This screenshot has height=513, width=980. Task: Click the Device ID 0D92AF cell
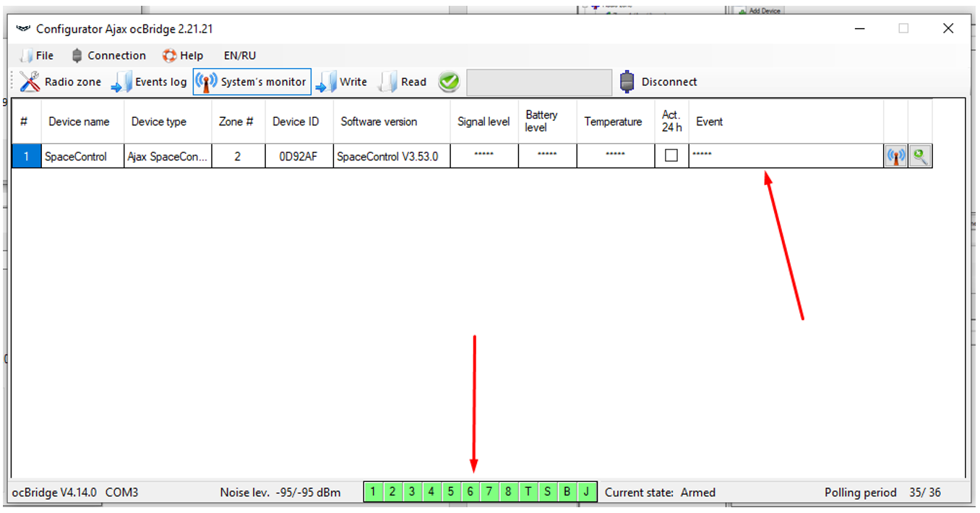[298, 156]
